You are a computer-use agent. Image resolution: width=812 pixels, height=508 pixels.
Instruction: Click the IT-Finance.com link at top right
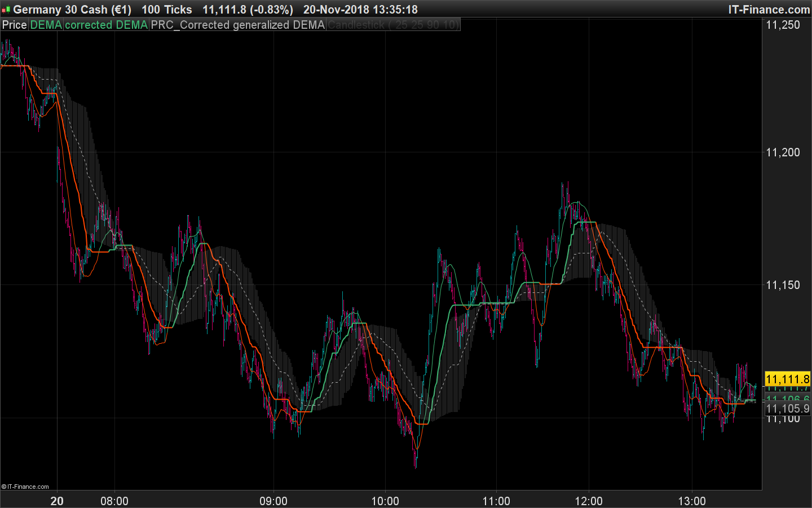[769, 10]
